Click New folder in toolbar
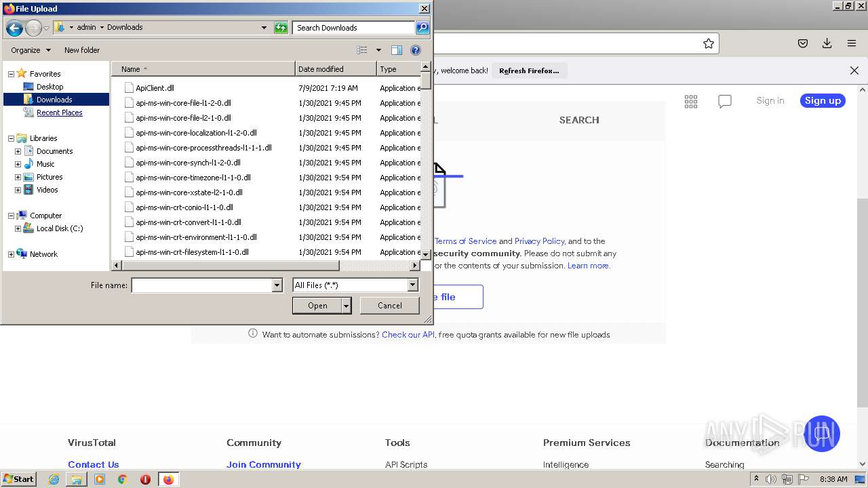868x488 pixels. coord(82,50)
